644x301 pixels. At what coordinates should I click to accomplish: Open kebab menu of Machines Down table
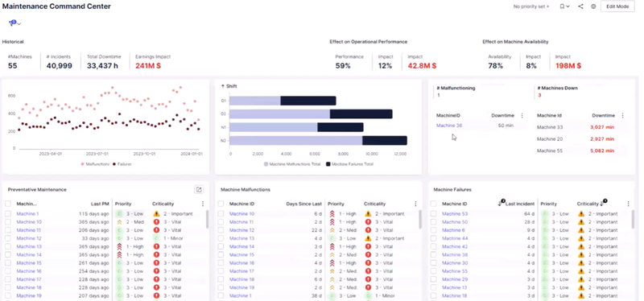pos(622,116)
